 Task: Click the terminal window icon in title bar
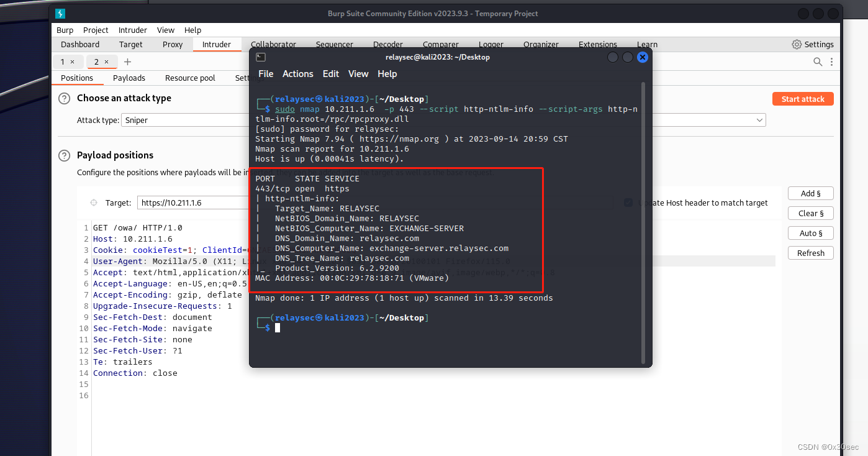click(261, 57)
